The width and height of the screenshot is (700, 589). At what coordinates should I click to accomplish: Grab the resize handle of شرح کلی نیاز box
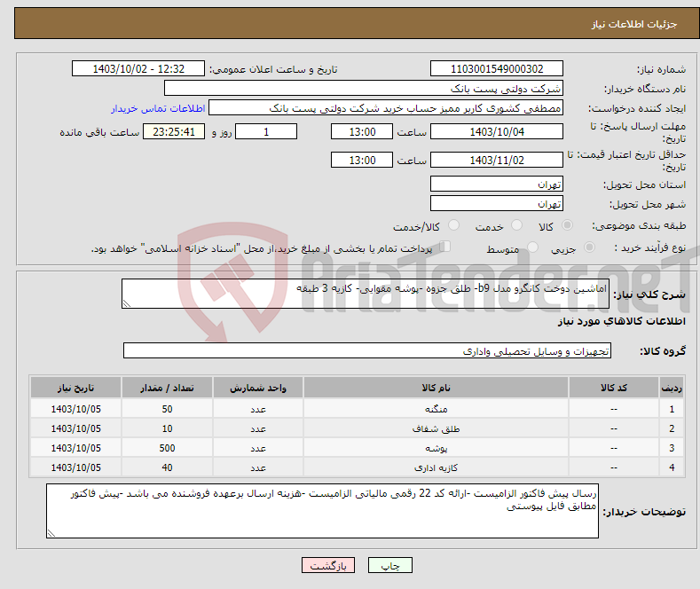click(x=127, y=303)
